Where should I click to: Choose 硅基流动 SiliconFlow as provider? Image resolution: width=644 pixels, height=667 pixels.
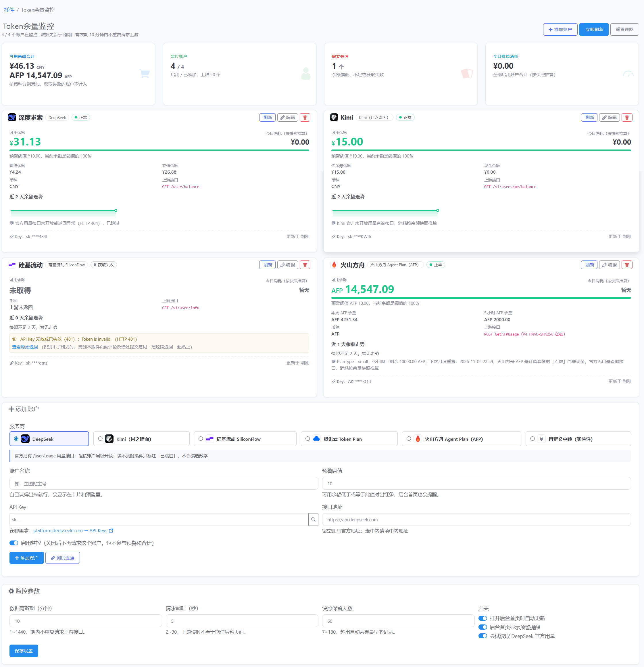245,439
